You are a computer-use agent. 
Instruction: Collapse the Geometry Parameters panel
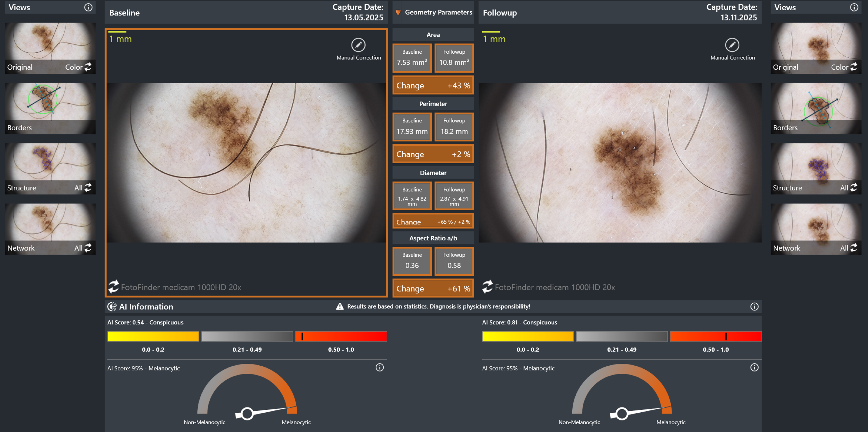tap(398, 12)
